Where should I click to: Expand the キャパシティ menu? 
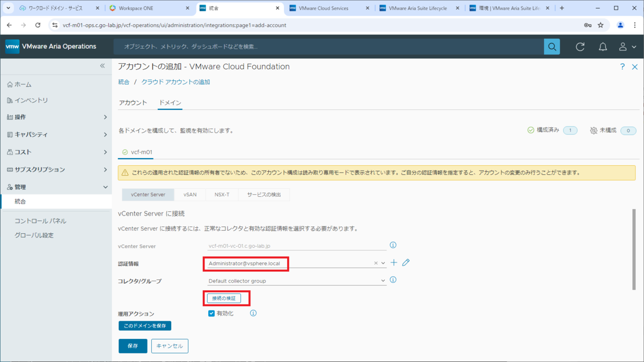click(56, 135)
